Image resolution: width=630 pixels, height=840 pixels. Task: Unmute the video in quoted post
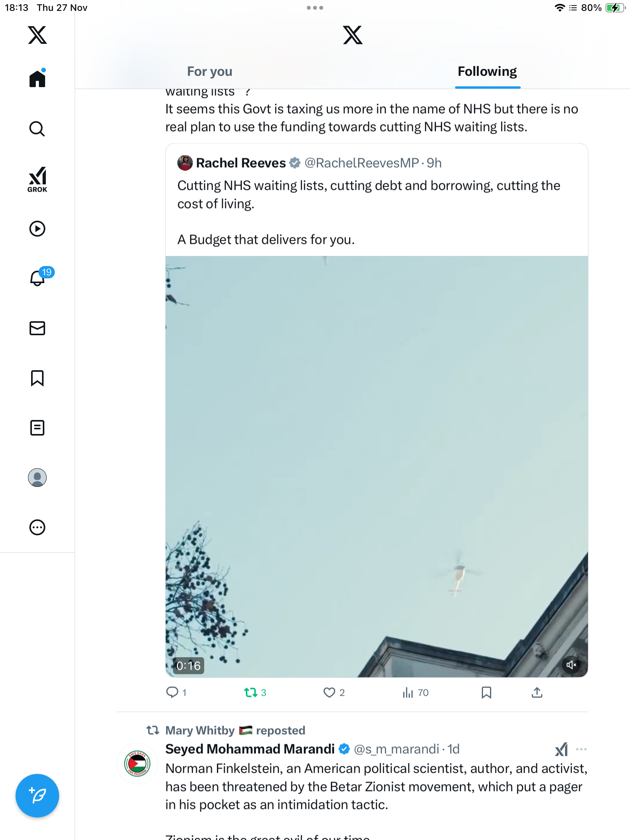[x=571, y=665]
